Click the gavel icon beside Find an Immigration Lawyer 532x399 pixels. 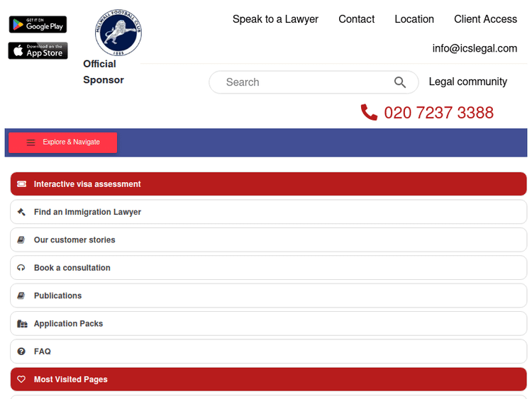[x=21, y=212]
